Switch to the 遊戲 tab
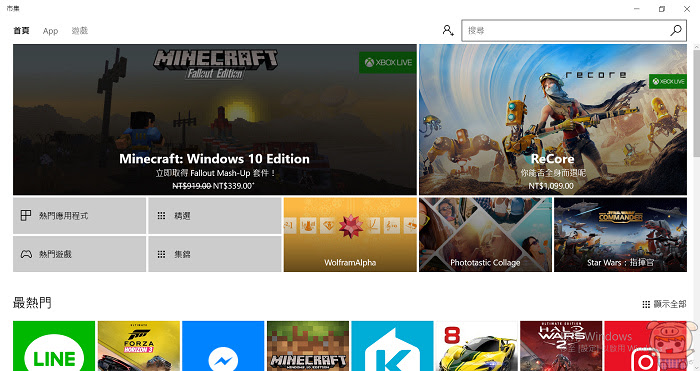 tap(79, 30)
